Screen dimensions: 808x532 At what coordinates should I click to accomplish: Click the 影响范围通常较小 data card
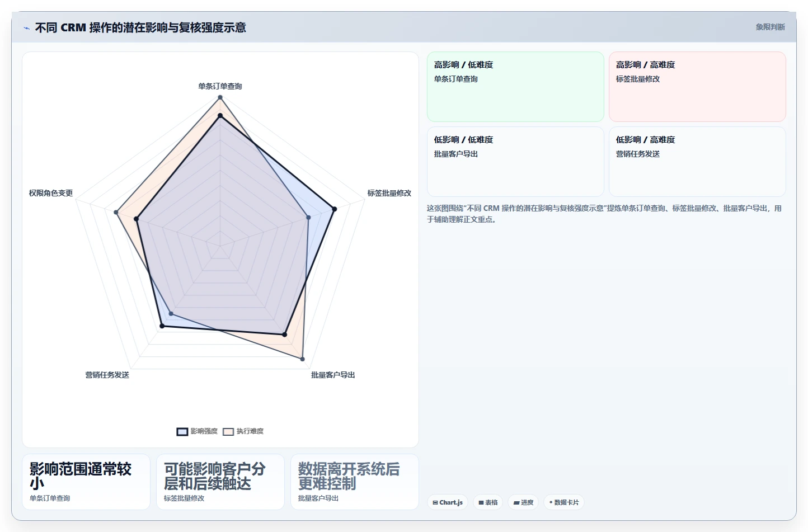(86, 482)
